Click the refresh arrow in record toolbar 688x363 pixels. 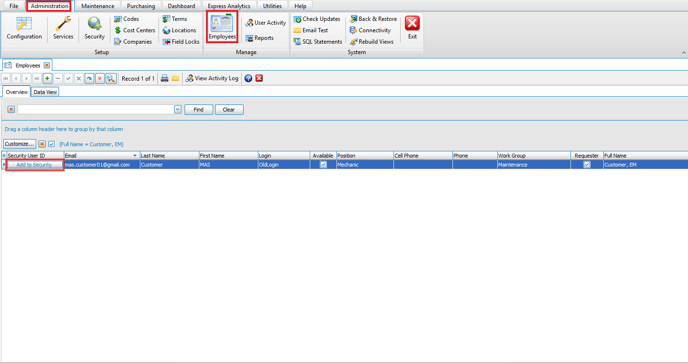coord(89,79)
